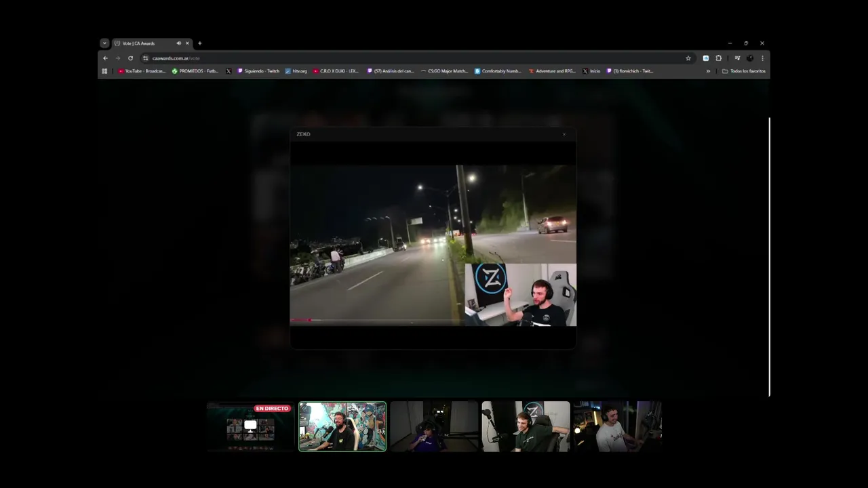Open the CS:GO Major Match bookmark
Screen dimensions: 868x488
coord(445,71)
